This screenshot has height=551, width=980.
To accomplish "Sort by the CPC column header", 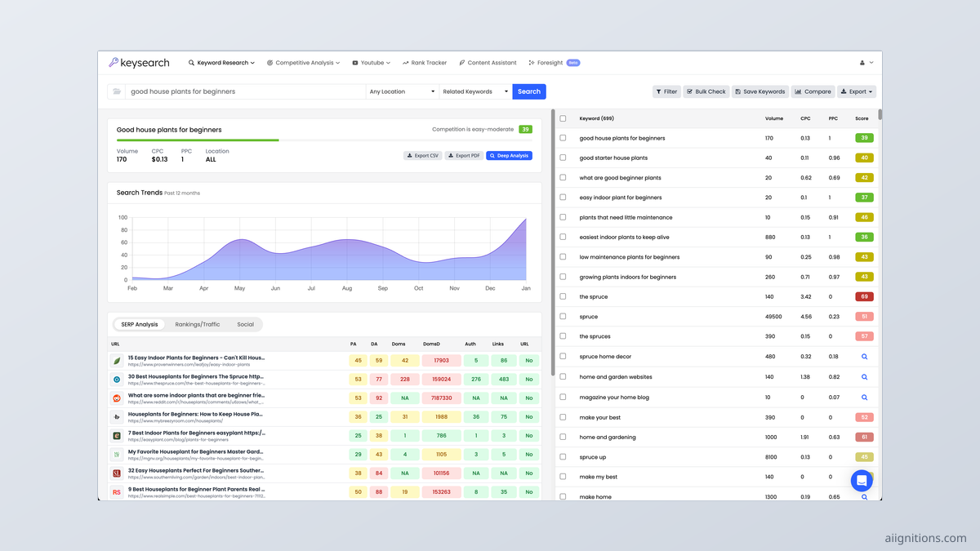I will (x=805, y=118).
